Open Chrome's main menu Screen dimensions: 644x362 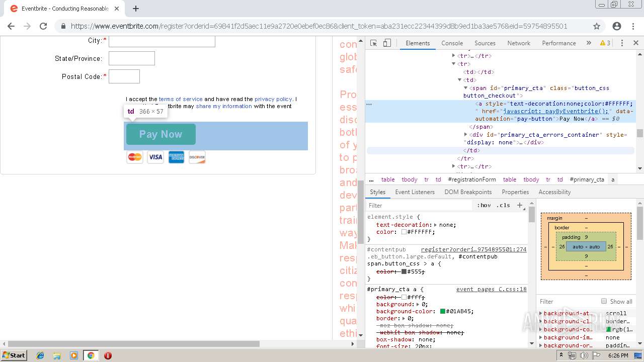(634, 26)
